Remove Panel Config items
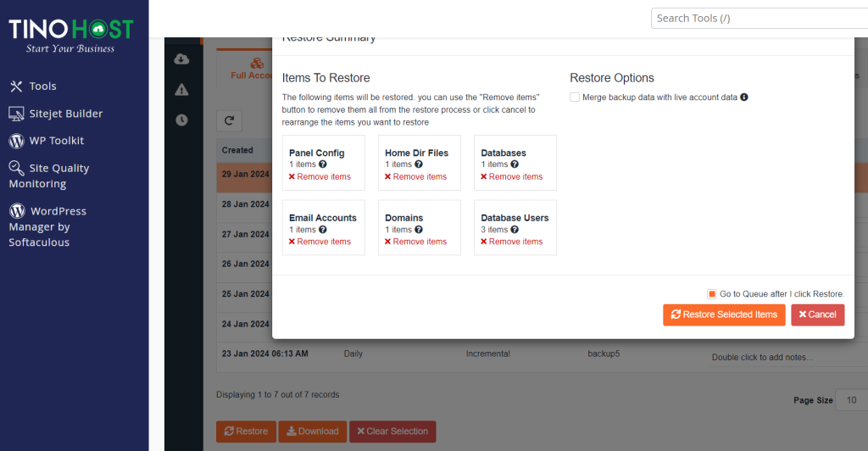This screenshot has width=868, height=451. (320, 177)
